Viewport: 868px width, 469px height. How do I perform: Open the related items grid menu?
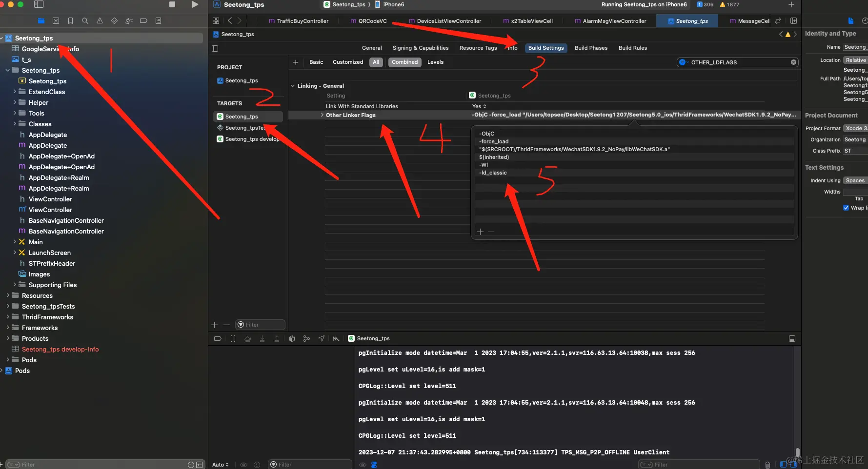(x=216, y=21)
